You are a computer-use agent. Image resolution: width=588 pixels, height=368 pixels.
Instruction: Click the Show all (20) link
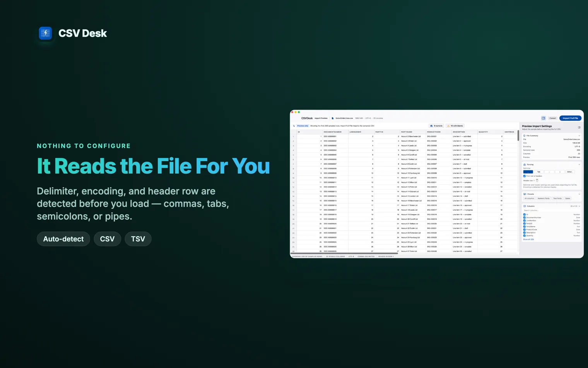click(x=528, y=239)
